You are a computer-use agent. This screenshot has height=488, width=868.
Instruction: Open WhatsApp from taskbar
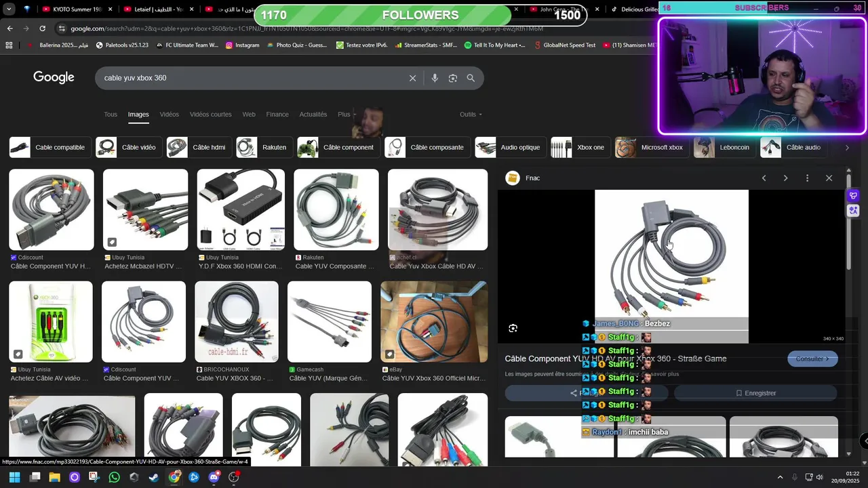coord(114,477)
